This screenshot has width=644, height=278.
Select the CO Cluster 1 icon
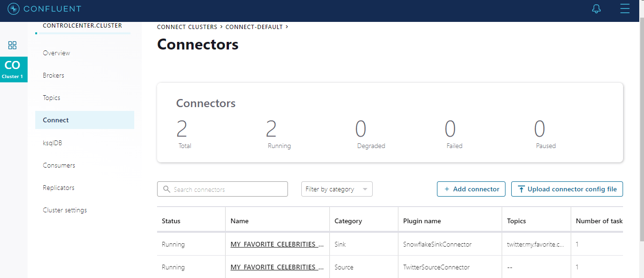point(13,69)
